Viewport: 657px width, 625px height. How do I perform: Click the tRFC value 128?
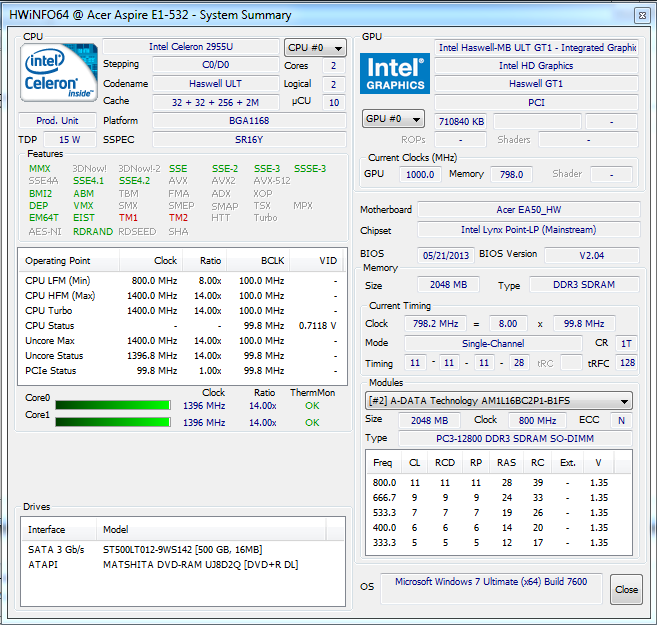627,362
